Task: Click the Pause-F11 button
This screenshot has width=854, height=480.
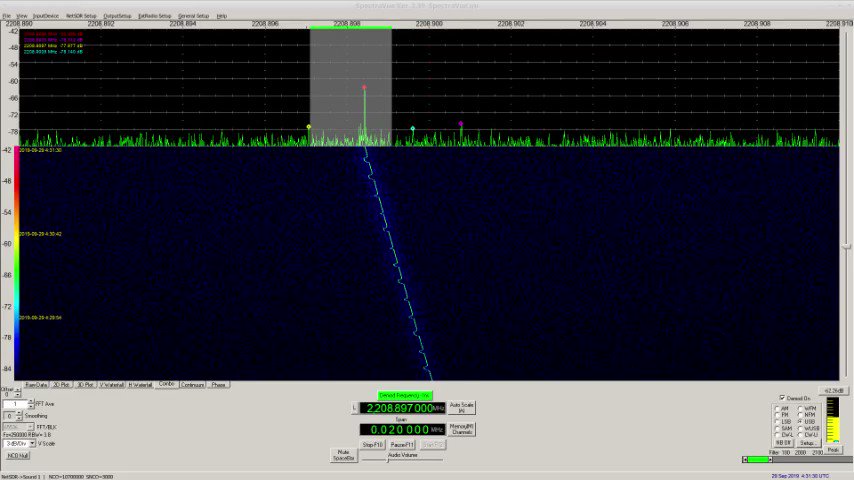Action: pyautogui.click(x=402, y=445)
